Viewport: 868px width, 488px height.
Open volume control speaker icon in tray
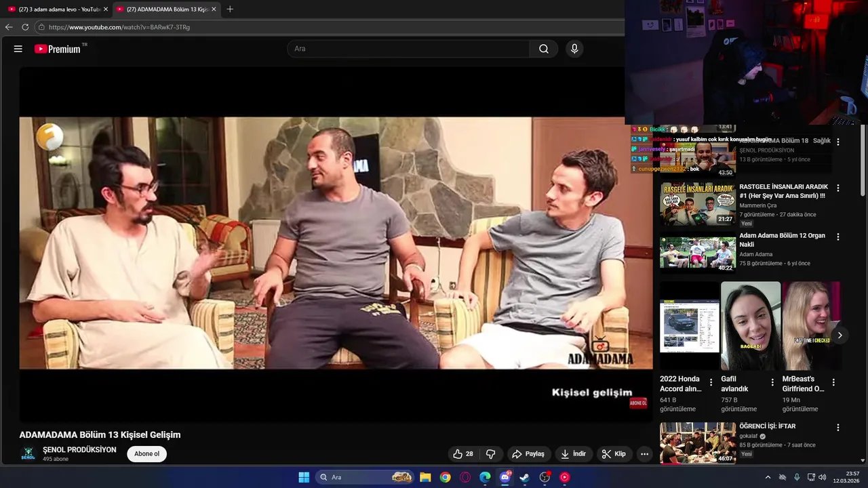coord(822,477)
